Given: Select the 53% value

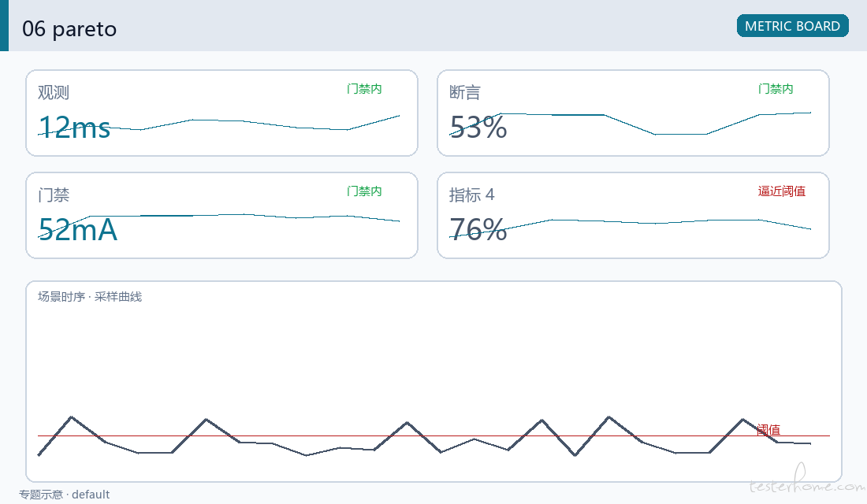Looking at the screenshot, I should (x=478, y=128).
